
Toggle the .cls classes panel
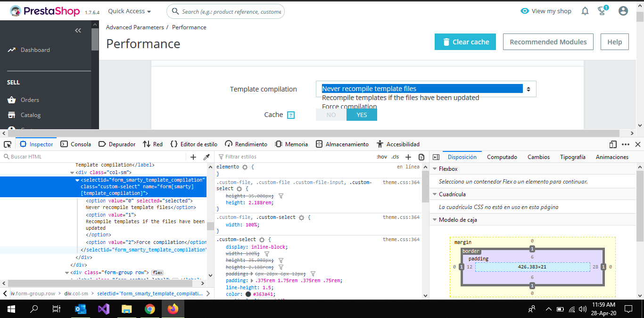pyautogui.click(x=395, y=157)
